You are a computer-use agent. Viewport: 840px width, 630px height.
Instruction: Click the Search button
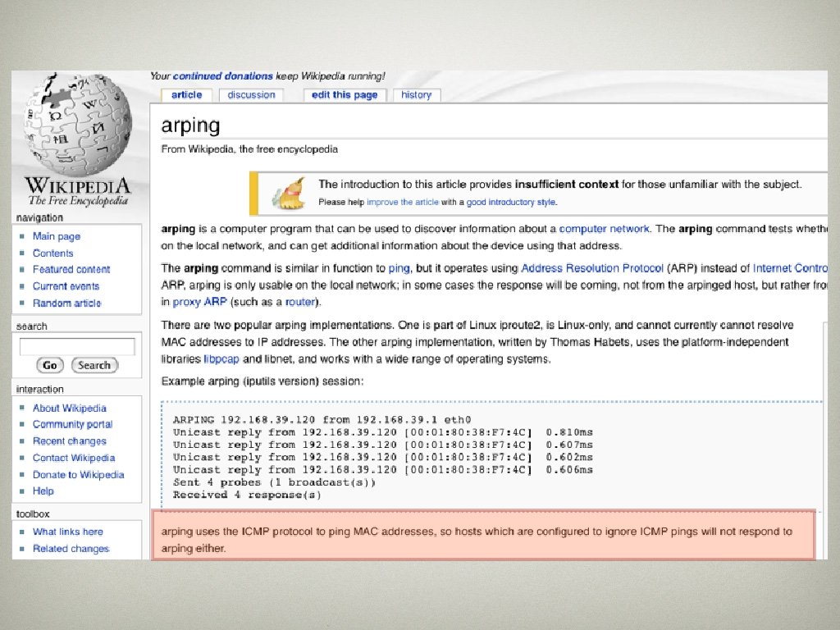pos(94,365)
